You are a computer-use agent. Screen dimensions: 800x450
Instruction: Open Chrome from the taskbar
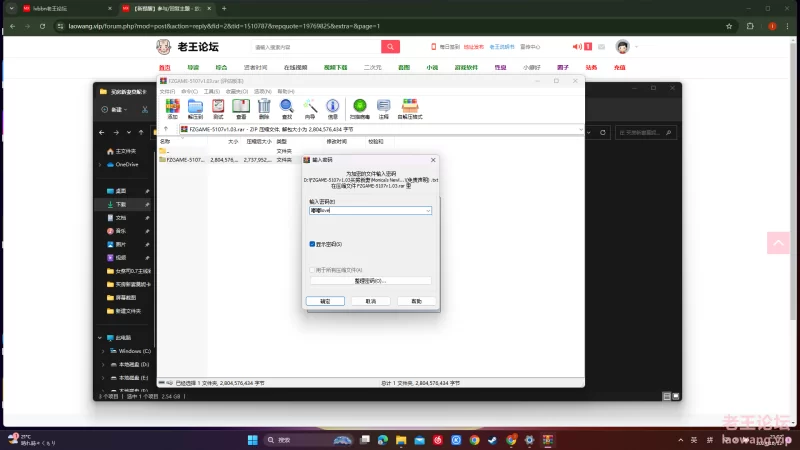point(474,440)
